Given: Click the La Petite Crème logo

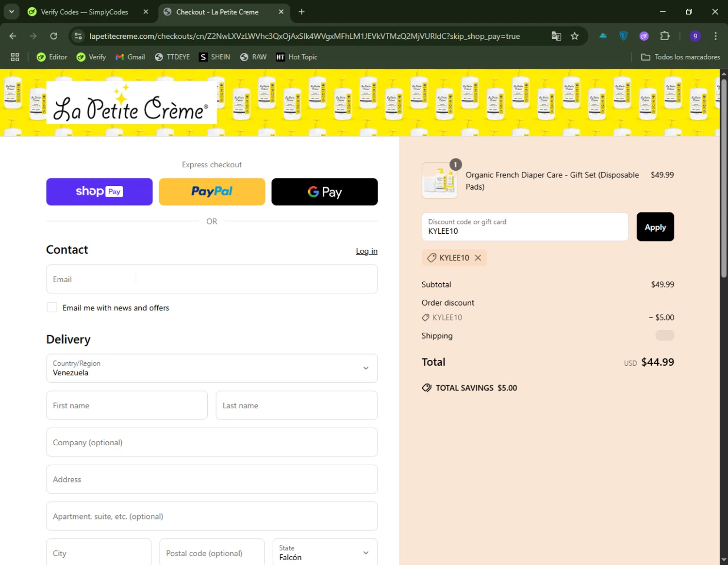Looking at the screenshot, I should [131, 102].
